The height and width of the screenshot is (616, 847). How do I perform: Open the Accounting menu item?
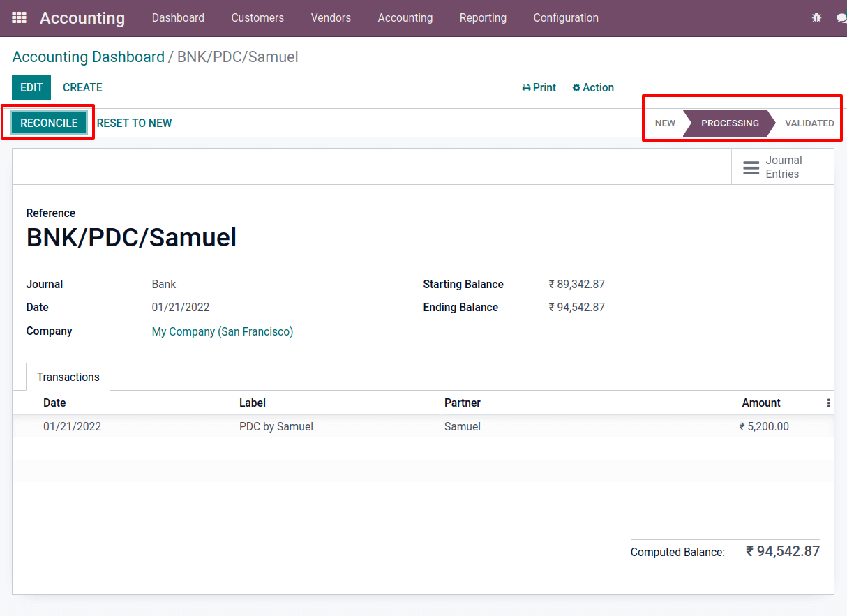pyautogui.click(x=405, y=18)
